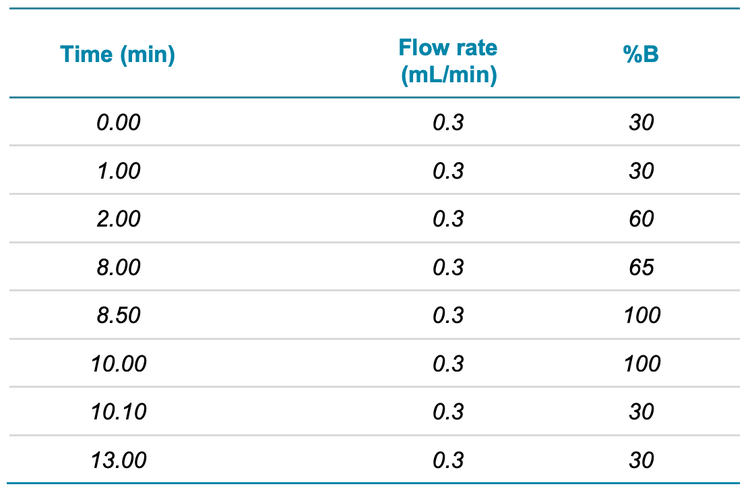The height and width of the screenshot is (495, 750).
Task: Select %B value 100 in the 8.50 row
Action: click(641, 316)
